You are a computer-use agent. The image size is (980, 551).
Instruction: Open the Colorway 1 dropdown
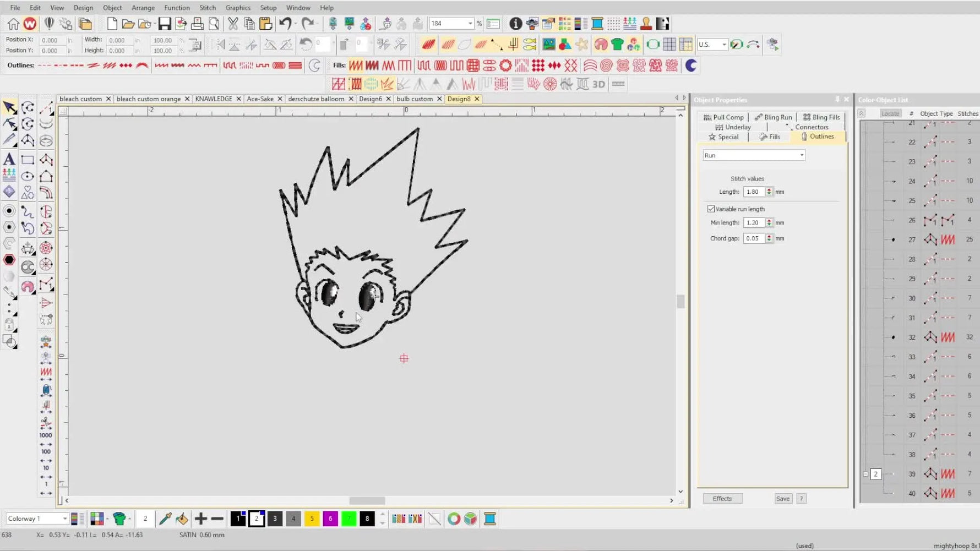click(x=64, y=519)
